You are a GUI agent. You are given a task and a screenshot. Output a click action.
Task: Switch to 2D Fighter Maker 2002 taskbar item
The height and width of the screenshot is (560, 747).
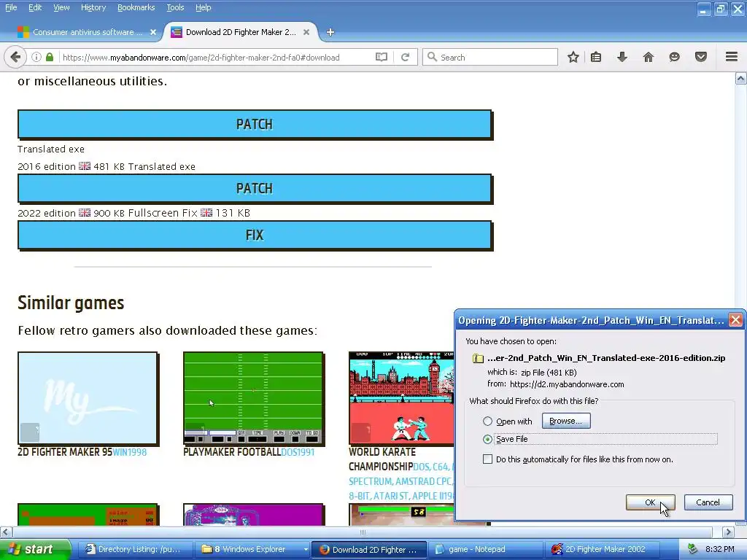[x=603, y=550]
